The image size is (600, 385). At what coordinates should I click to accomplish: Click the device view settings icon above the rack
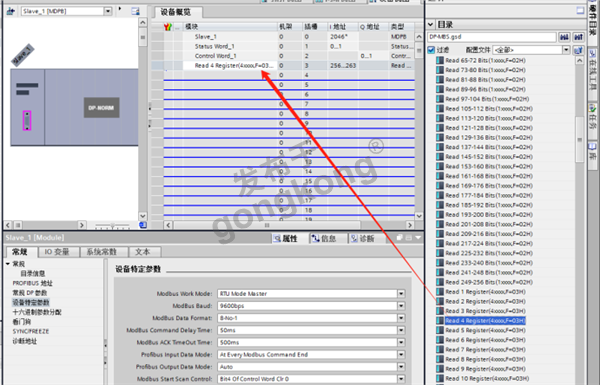135,11
